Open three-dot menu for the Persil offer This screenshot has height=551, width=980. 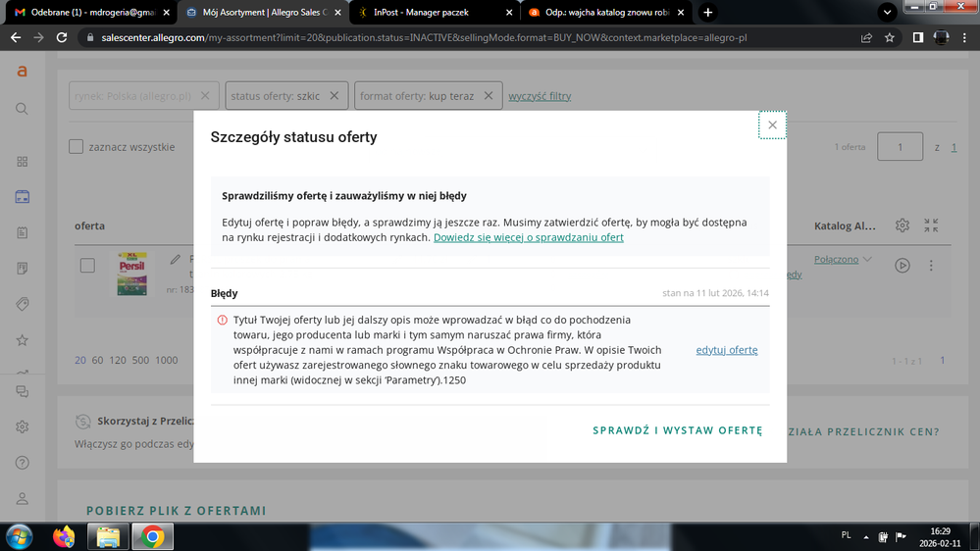[x=931, y=265]
